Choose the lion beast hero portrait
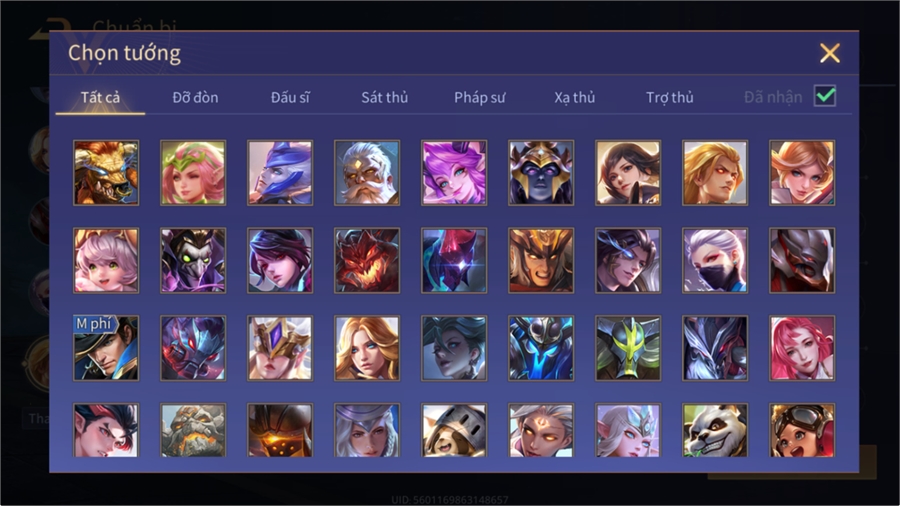 click(106, 173)
